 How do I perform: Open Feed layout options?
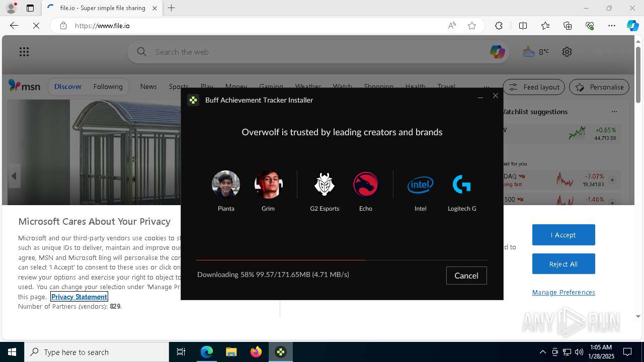click(534, 87)
